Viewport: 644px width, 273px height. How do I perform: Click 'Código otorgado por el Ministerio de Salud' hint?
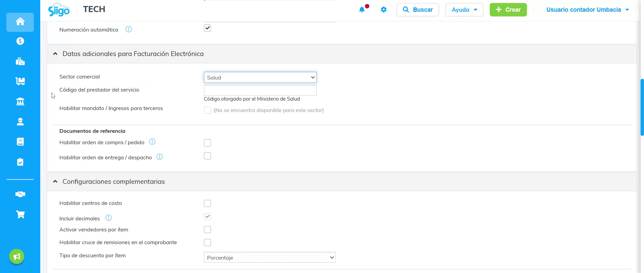[x=252, y=99]
